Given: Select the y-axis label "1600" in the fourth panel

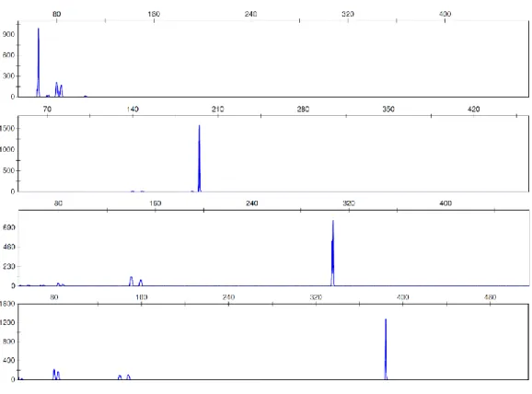Looking at the screenshot, I should pos(7,304).
